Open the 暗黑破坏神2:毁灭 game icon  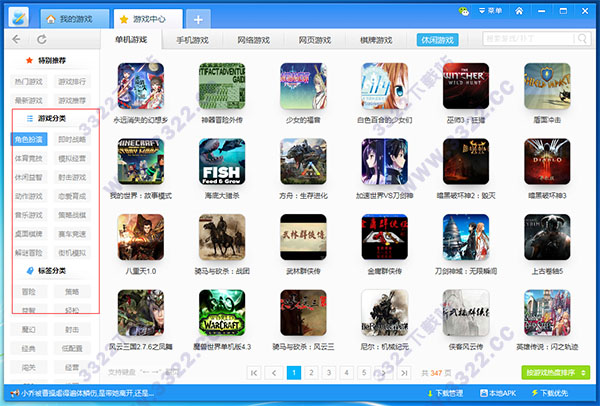point(466,161)
